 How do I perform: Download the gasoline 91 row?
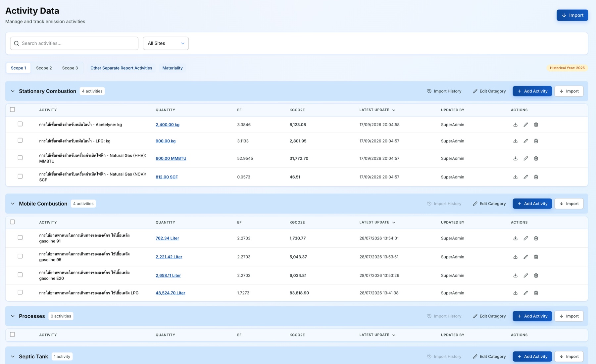[x=515, y=238]
